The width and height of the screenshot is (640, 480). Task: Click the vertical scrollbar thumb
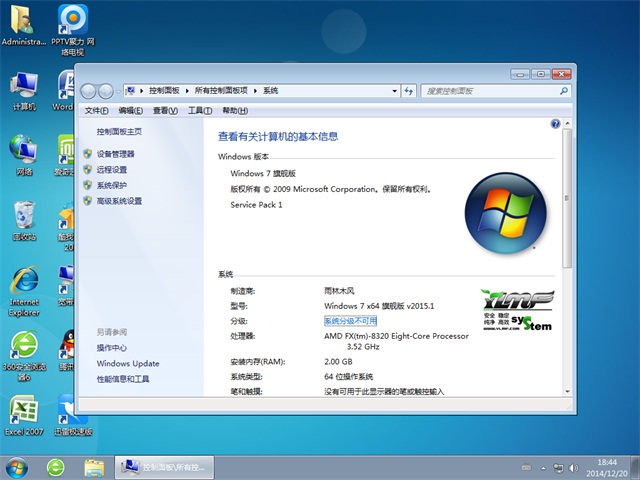point(567,198)
